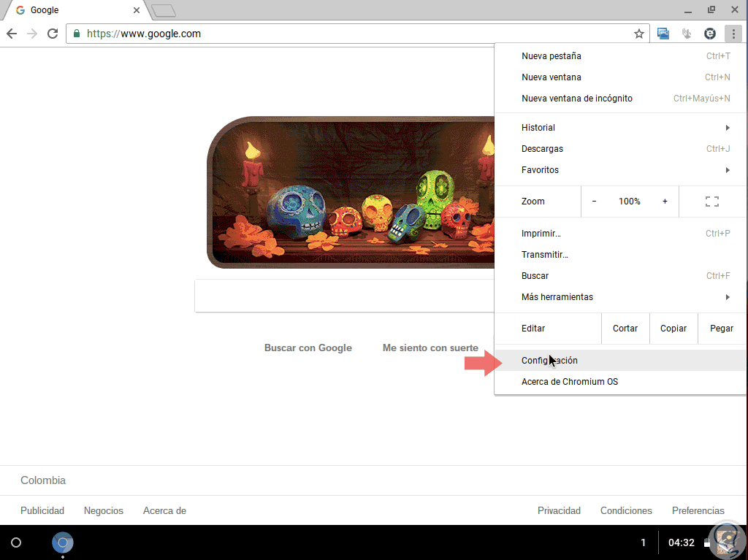Open the launcher circle on shelf

point(16,542)
